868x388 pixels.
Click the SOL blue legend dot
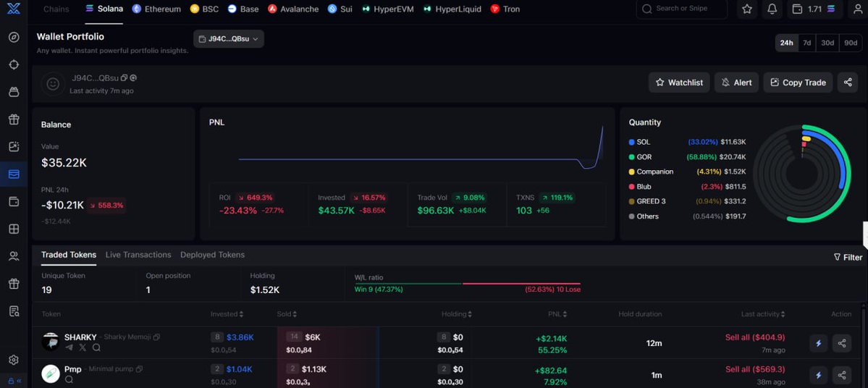point(631,143)
